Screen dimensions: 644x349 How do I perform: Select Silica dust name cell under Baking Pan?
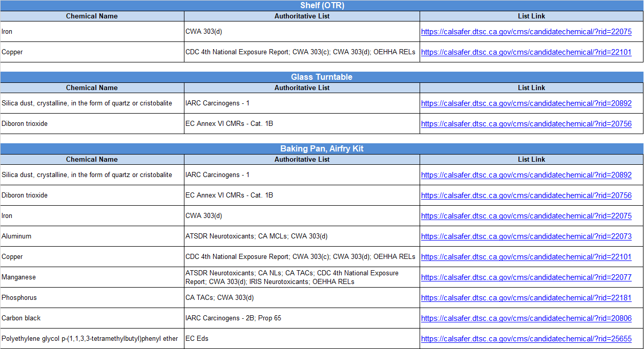pyautogui.click(x=92, y=175)
